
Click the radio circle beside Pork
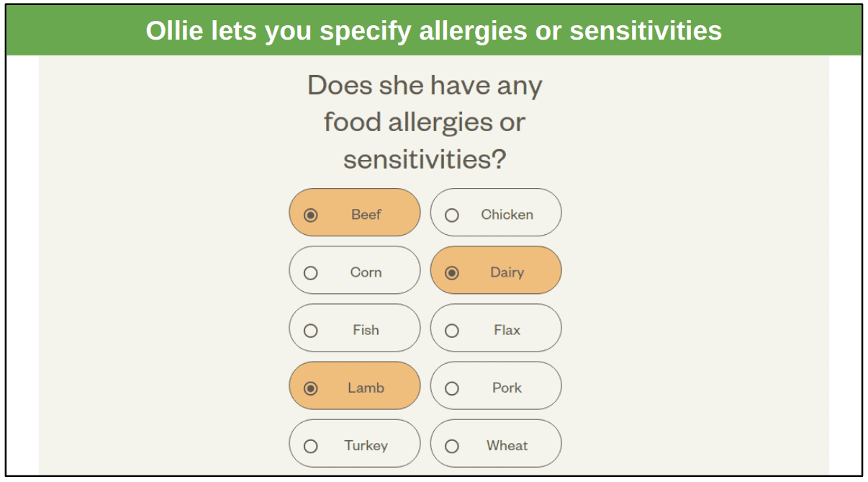click(x=452, y=388)
